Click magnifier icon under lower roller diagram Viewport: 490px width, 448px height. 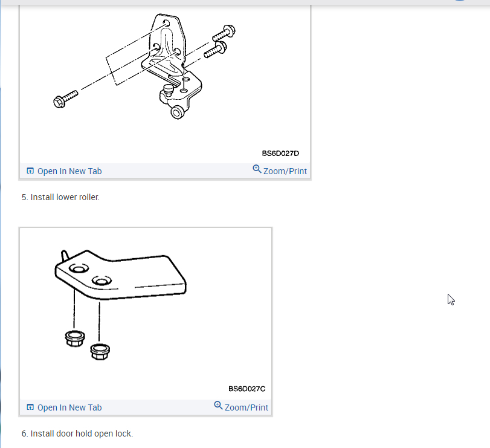(257, 169)
